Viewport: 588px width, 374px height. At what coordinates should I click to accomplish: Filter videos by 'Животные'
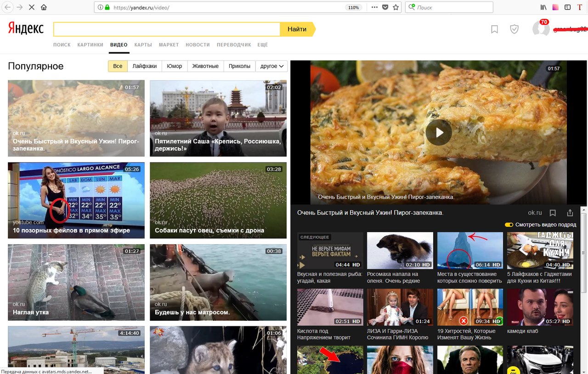(x=205, y=66)
